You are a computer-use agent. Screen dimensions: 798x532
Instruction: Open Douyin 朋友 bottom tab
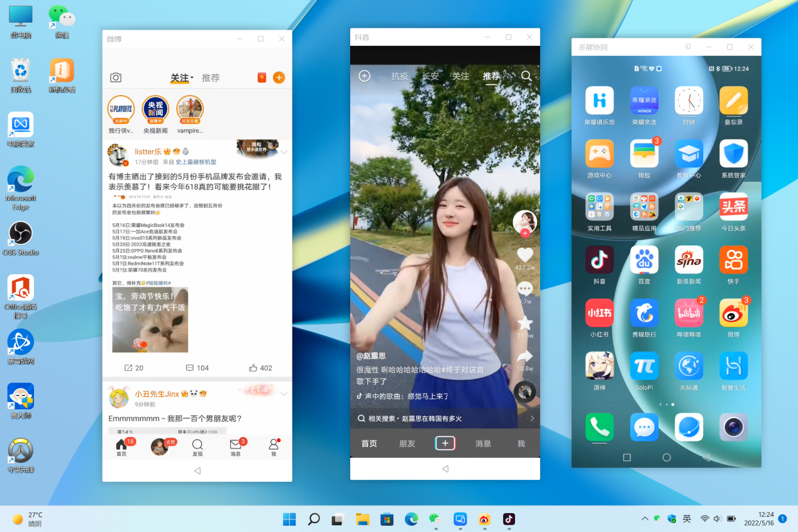[407, 443]
